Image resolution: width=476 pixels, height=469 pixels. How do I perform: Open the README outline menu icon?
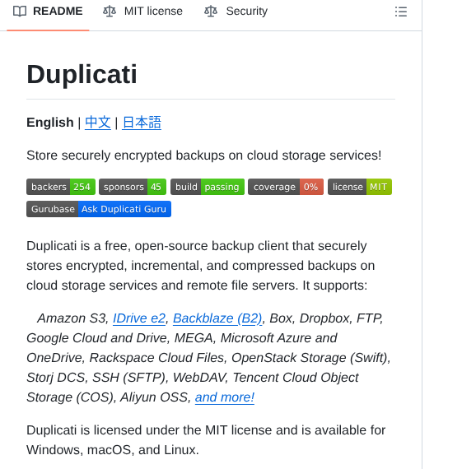[401, 12]
